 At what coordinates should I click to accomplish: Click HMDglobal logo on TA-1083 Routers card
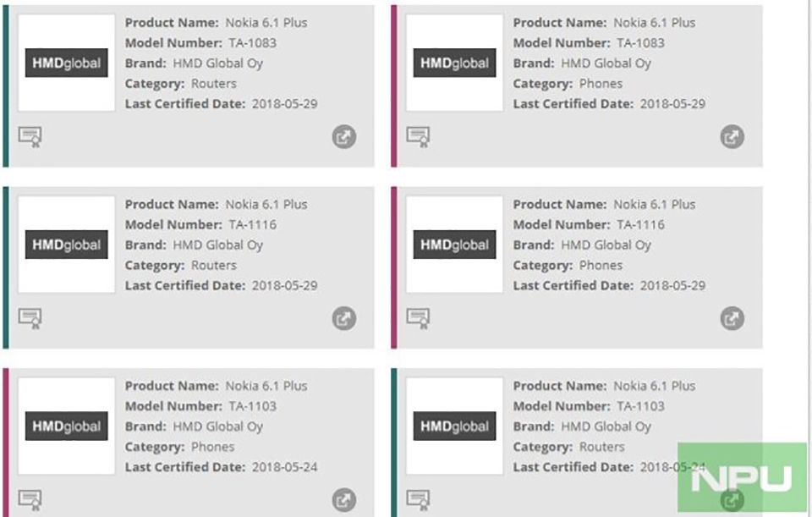[66, 63]
